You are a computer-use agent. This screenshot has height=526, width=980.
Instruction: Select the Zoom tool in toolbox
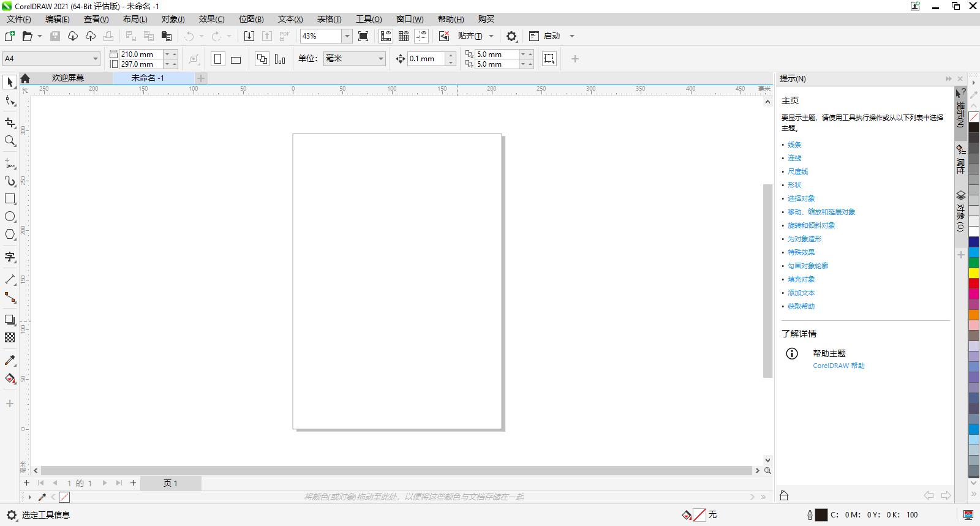(10, 141)
